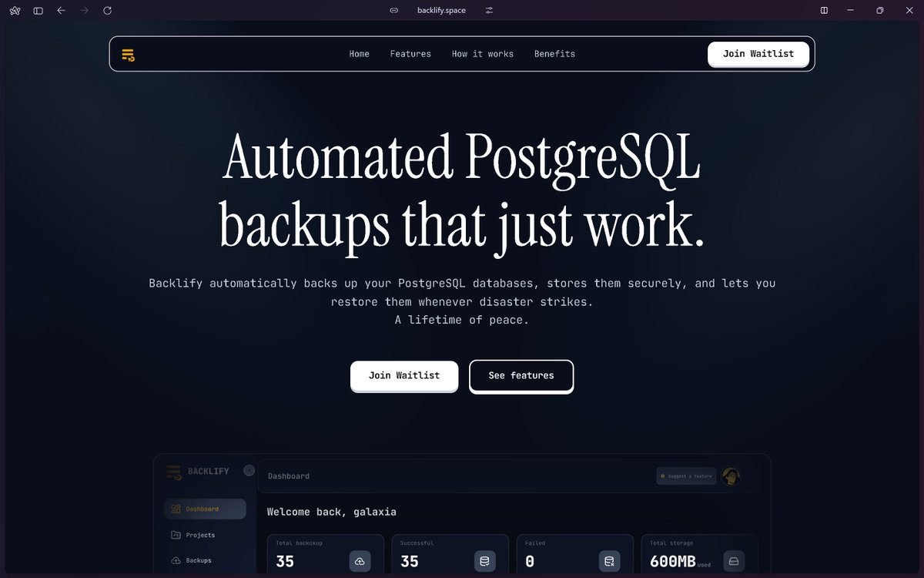Restore the browser window size

879,10
